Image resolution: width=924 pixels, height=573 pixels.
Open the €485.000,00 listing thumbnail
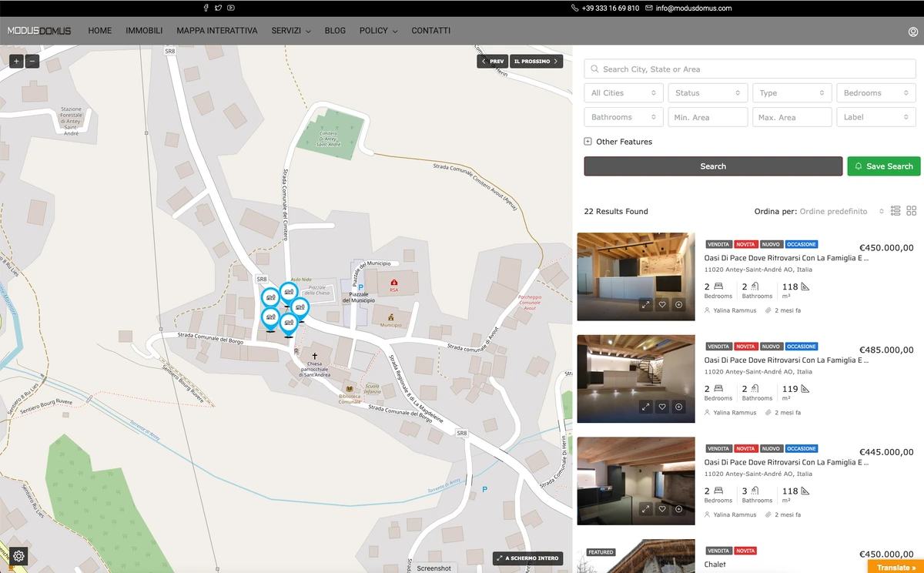click(636, 379)
